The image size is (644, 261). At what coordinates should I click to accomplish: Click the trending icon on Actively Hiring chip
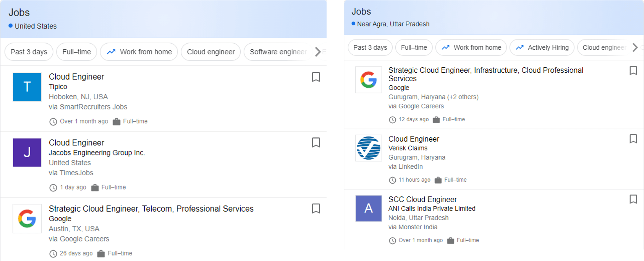click(x=519, y=47)
